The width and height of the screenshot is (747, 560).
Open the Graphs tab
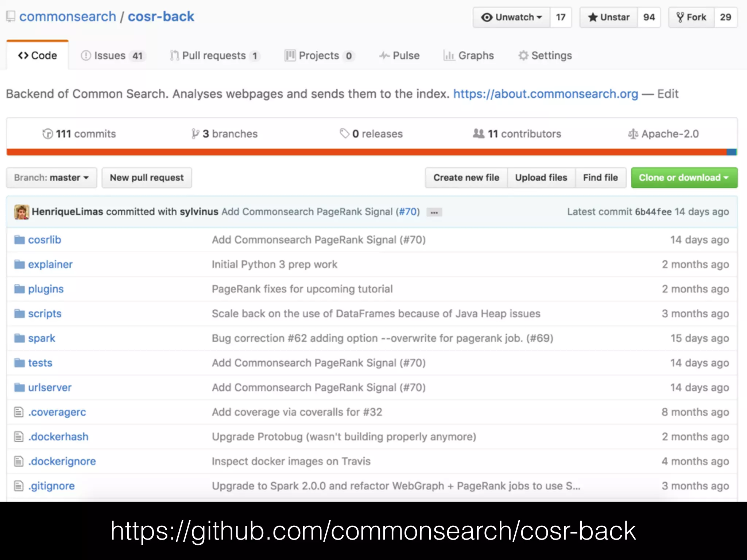pyautogui.click(x=469, y=55)
